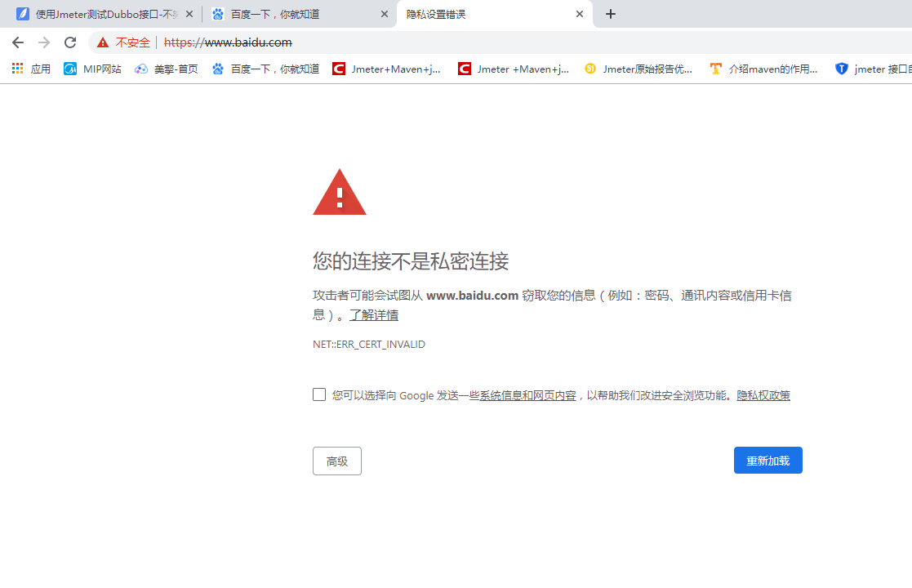The width and height of the screenshot is (912, 588).
Task: Check the send system info to Google checkbox
Action: click(x=318, y=395)
